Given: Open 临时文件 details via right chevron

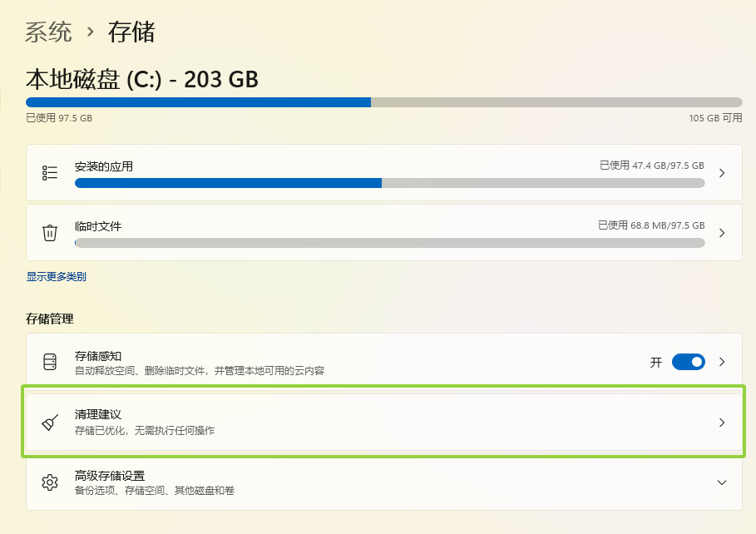Looking at the screenshot, I should click(722, 233).
